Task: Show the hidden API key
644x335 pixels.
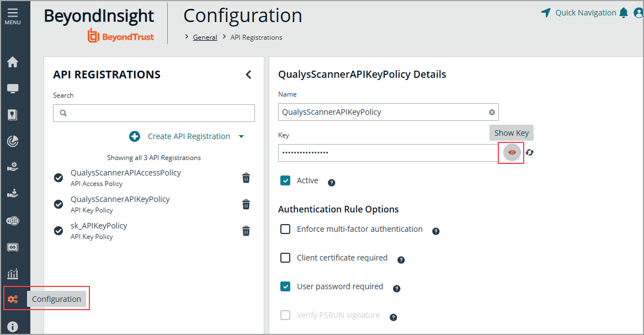Action: (x=512, y=152)
